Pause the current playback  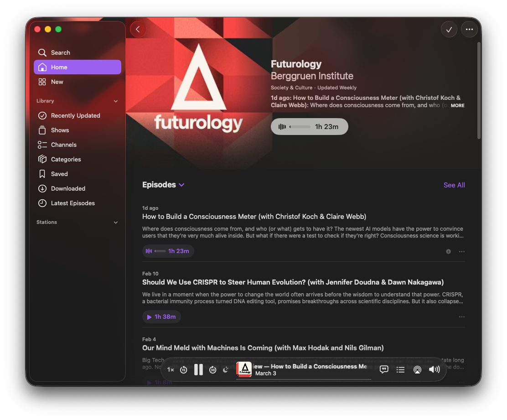pos(198,369)
